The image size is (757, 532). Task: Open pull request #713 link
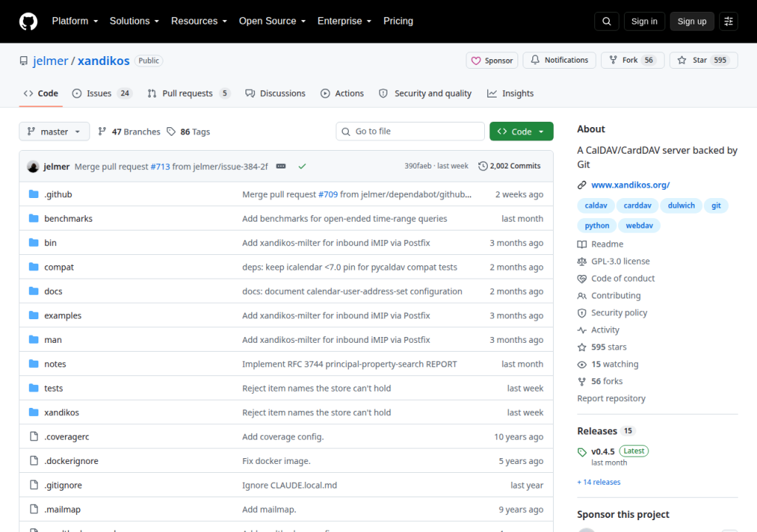[x=160, y=166]
